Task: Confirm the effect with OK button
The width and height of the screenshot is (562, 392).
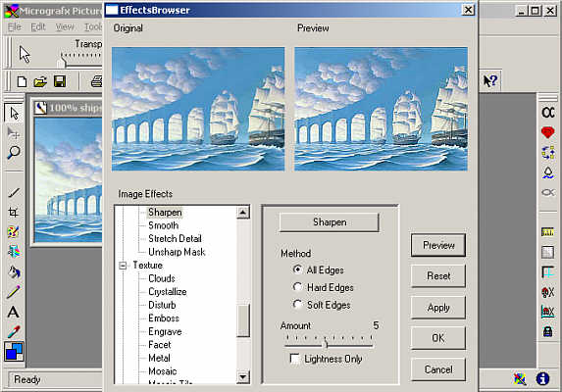Action: pyautogui.click(x=438, y=338)
